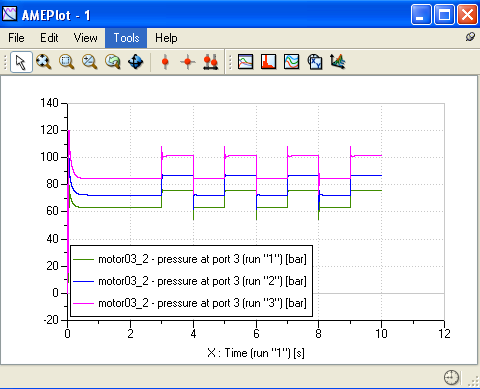
Task: Open the View menu
Action: pos(86,38)
